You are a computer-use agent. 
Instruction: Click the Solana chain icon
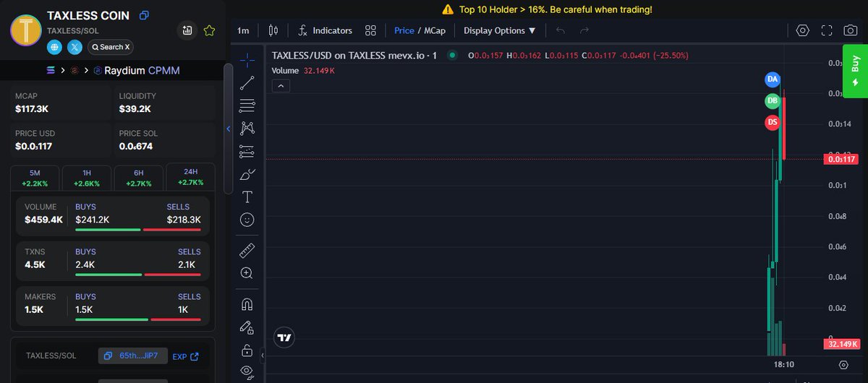coord(51,71)
